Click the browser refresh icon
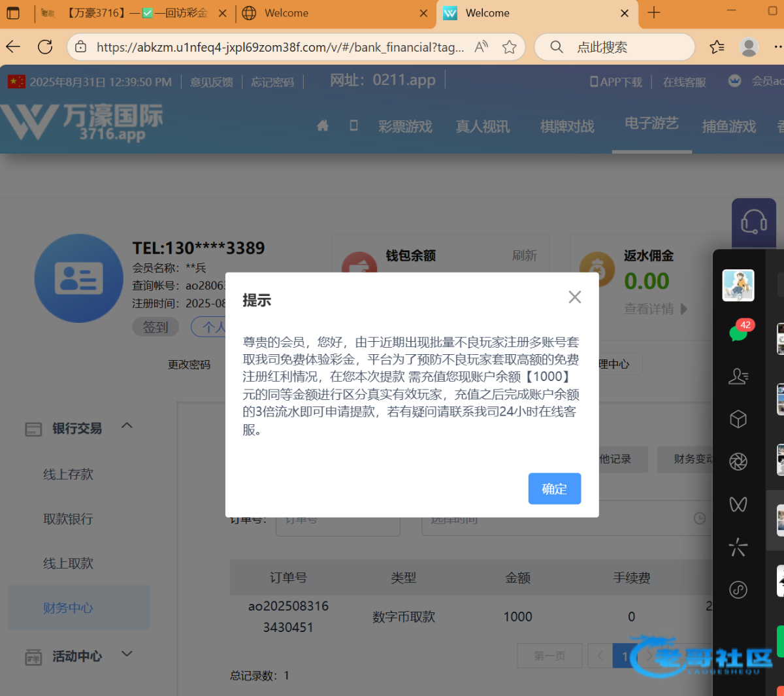784x696 pixels. (45, 47)
